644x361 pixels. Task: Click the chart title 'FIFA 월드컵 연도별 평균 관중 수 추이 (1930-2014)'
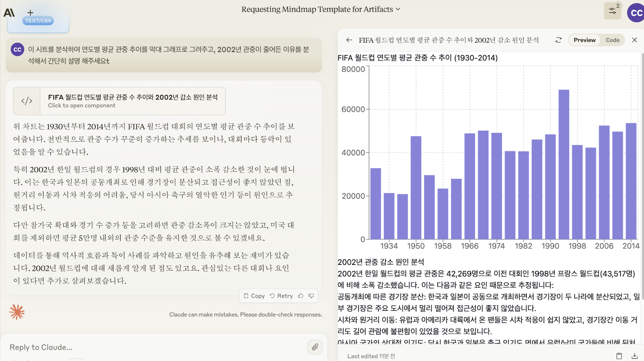(417, 58)
